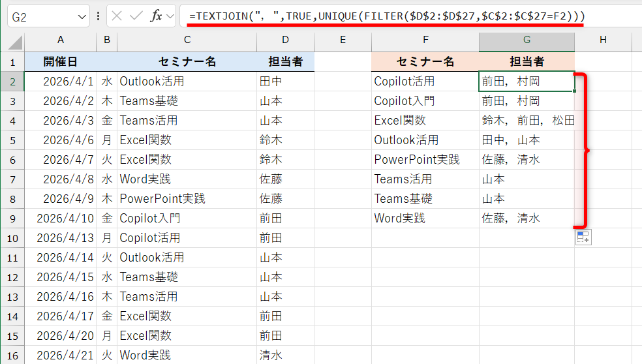The image size is (642, 364).
Task: Select column H header
Action: click(603, 40)
